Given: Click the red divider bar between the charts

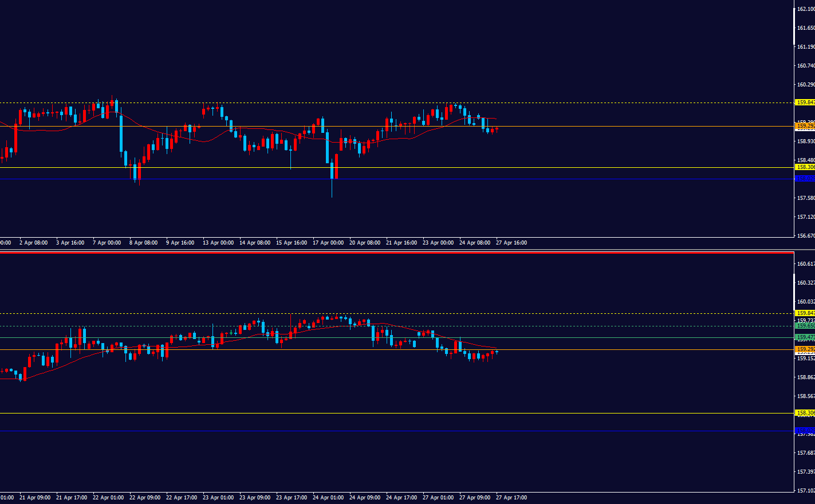Looking at the screenshot, I should coord(396,253).
